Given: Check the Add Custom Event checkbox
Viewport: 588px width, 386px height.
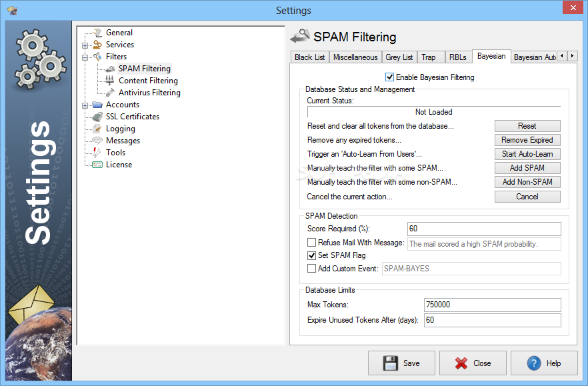Looking at the screenshot, I should click(311, 269).
